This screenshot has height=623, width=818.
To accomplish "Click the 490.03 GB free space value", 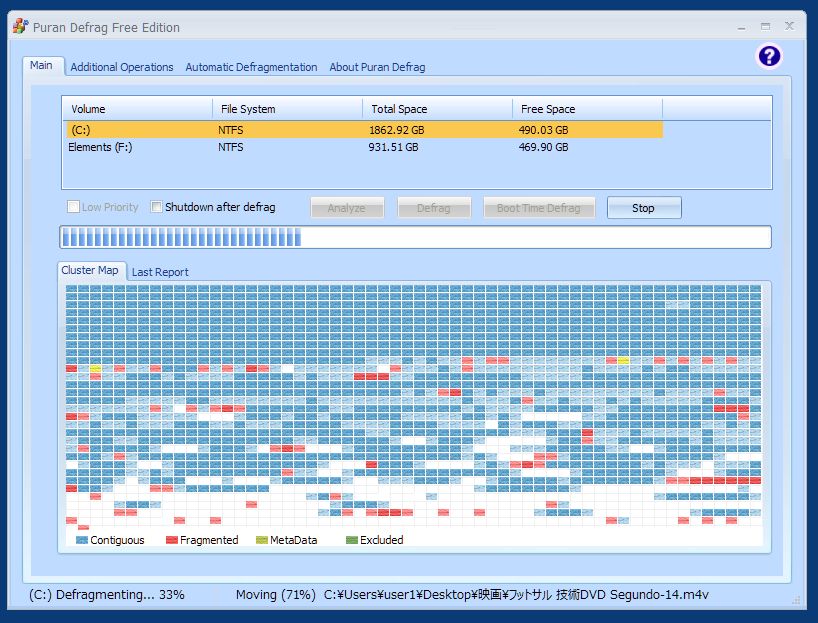I will click(x=543, y=130).
